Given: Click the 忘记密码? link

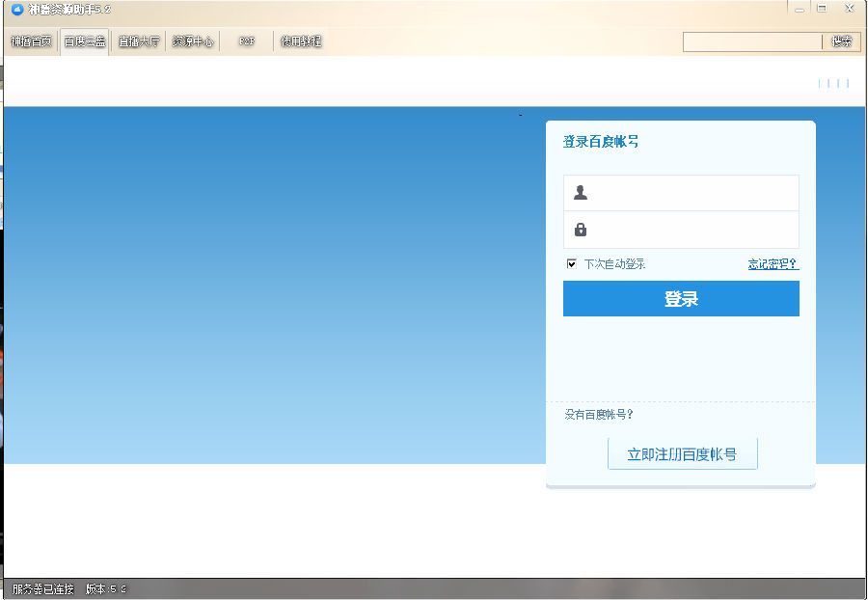Looking at the screenshot, I should tap(773, 264).
